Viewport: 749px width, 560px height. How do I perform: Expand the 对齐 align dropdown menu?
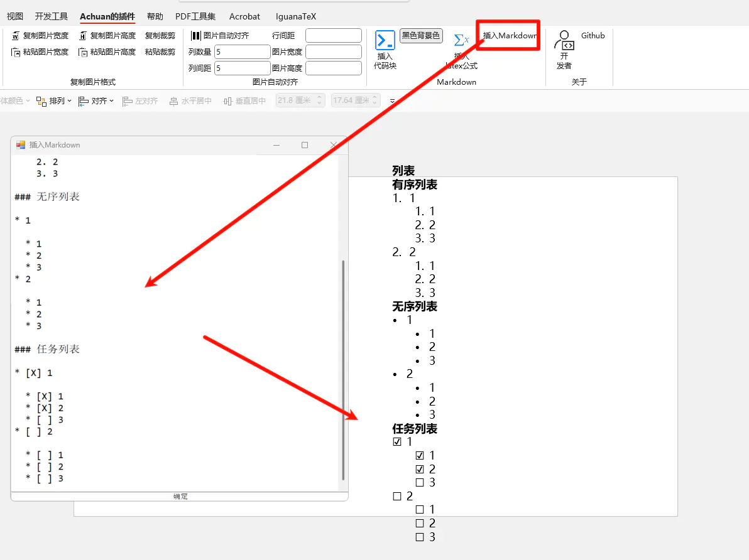[x=95, y=100]
